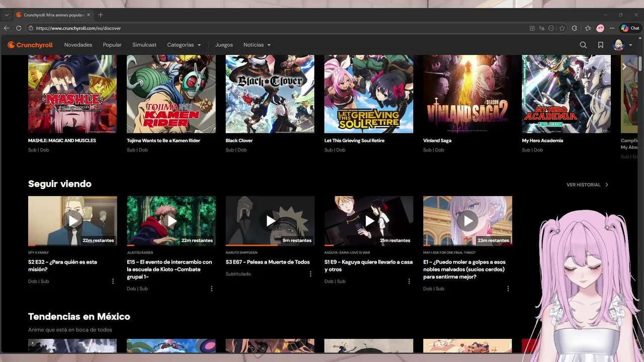This screenshot has height=362, width=644.
Task: Open browser extensions puzzle icon
Action: tap(575, 28)
